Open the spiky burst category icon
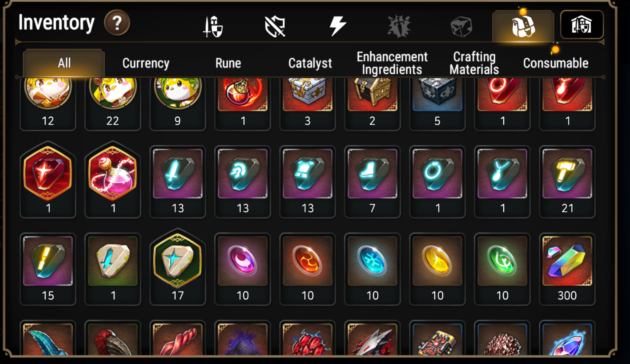The width and height of the screenshot is (630, 364). 399,26
